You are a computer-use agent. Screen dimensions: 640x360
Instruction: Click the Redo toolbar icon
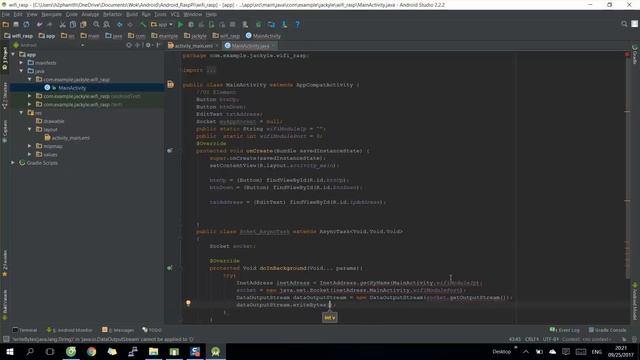[50, 24]
